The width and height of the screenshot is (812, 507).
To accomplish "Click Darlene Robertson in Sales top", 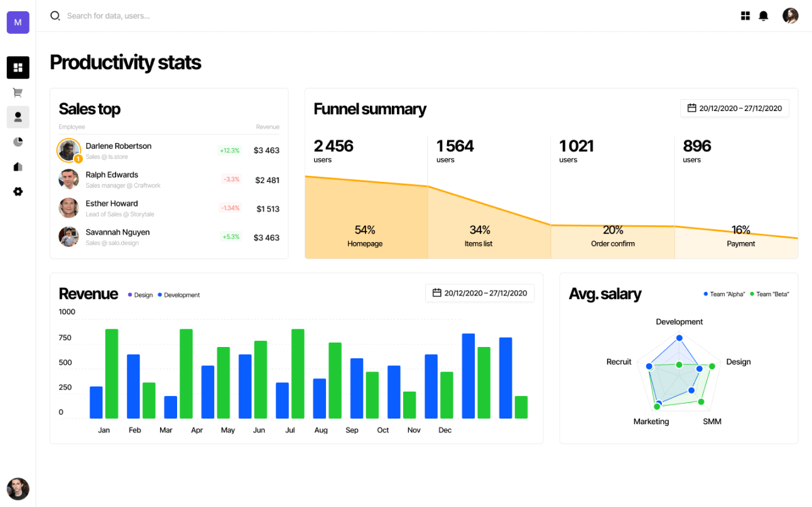I will pyautogui.click(x=118, y=146).
